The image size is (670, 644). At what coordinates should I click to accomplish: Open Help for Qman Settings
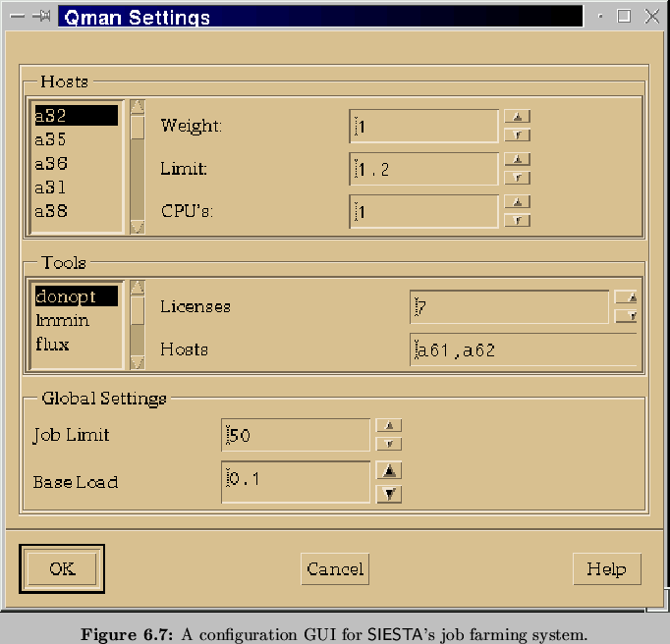[607, 568]
